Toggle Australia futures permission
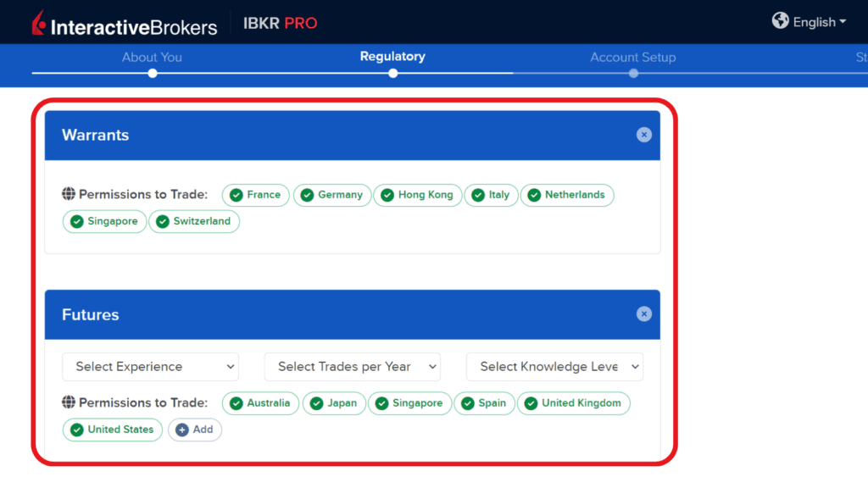Screen dimensions: 868x488 click(260, 403)
